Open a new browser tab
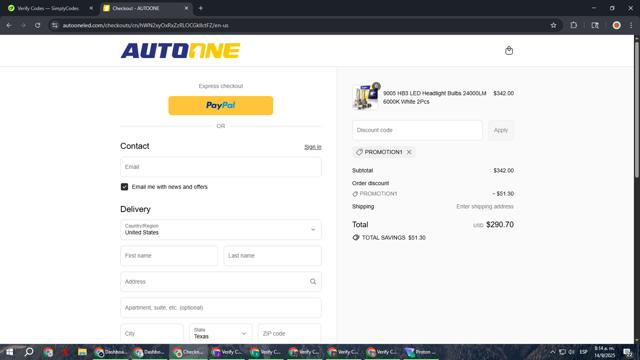The height and width of the screenshot is (360, 640). (200, 8)
